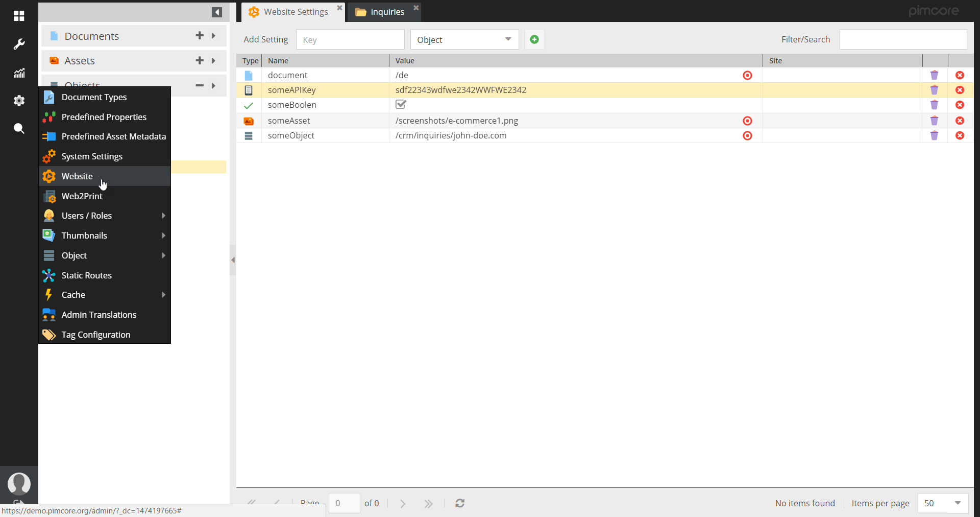Viewport: 980px width, 517px height.
Task: Delete the someAPIKey setting row
Action: pos(960,90)
